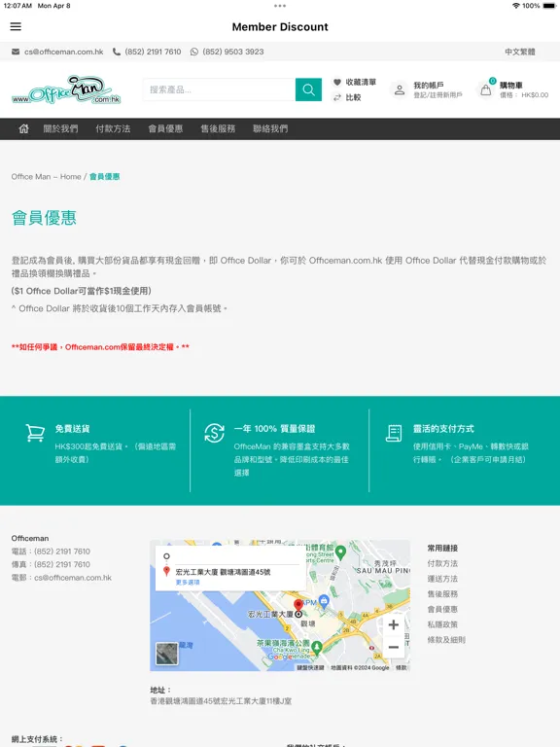Click 會員優惠 breadcrumb
The image size is (560, 747).
(x=105, y=177)
